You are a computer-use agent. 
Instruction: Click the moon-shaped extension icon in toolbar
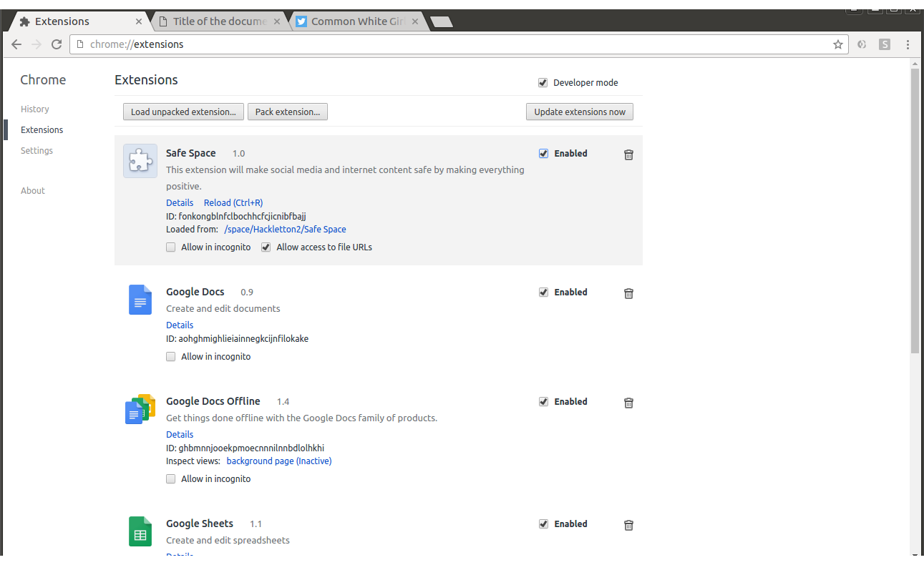click(x=862, y=44)
